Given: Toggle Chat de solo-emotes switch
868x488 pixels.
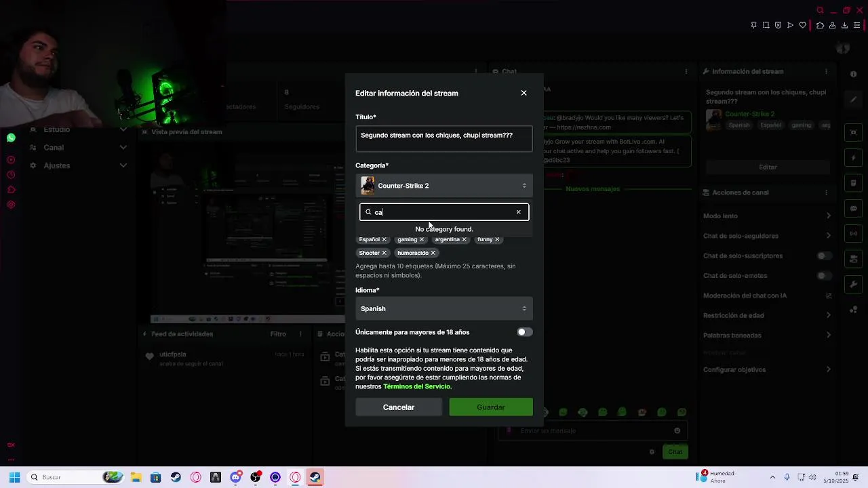Looking at the screenshot, I should (823, 276).
